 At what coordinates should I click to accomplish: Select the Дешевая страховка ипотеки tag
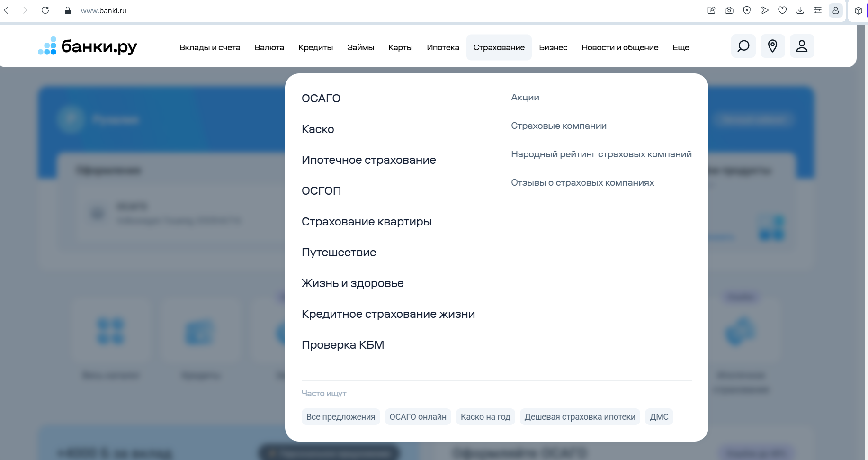[580, 417]
